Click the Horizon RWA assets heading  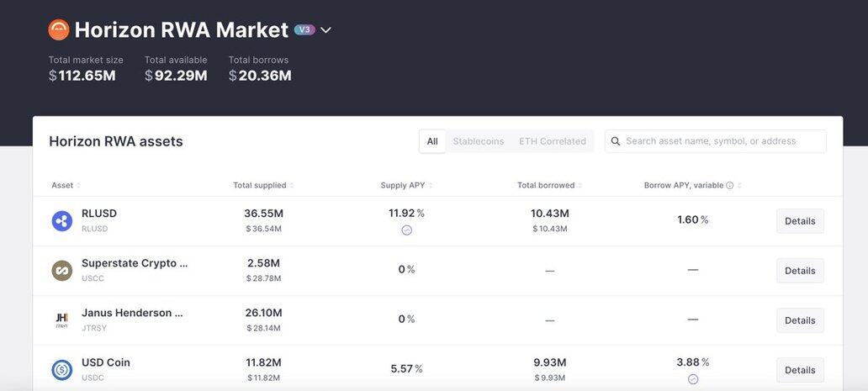[x=116, y=141]
